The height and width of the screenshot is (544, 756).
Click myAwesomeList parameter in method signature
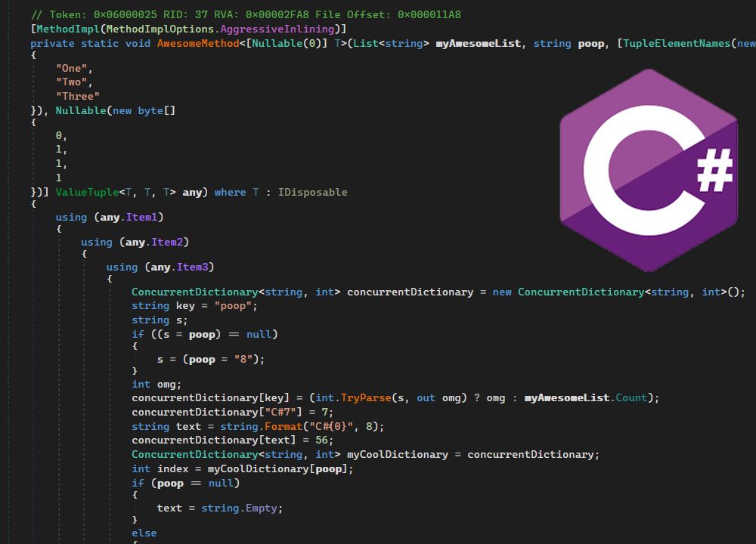click(479, 43)
